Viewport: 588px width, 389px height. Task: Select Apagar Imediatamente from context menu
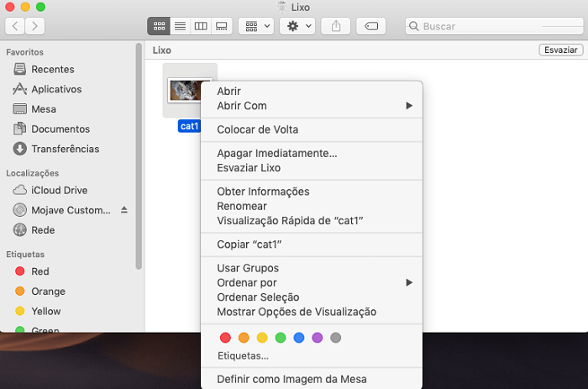point(276,154)
